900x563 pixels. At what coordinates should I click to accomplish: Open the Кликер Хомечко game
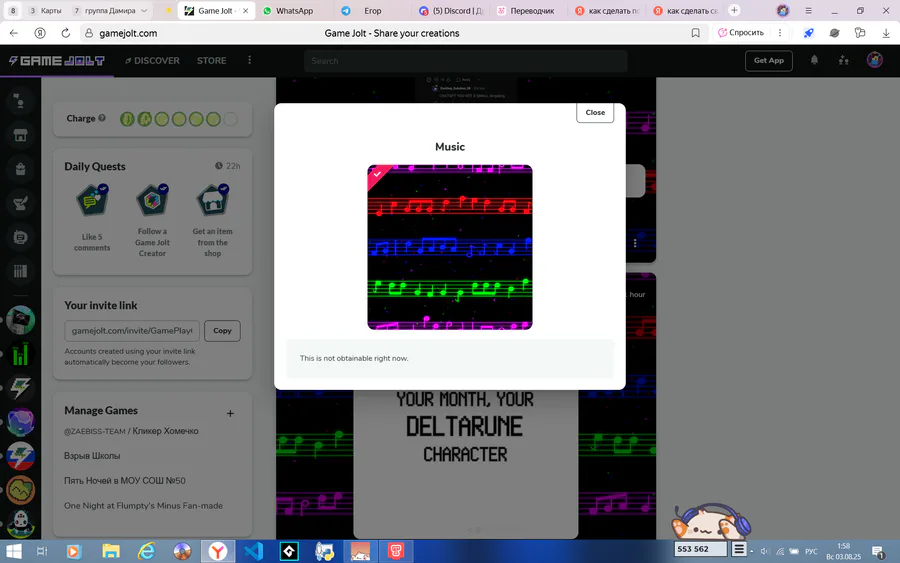[131, 431]
